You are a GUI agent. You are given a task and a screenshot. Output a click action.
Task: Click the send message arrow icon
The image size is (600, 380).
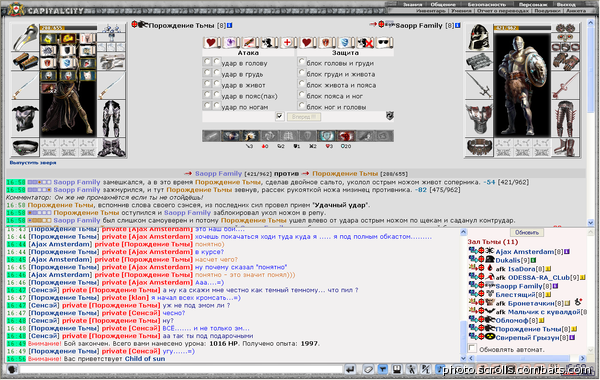tap(350, 369)
